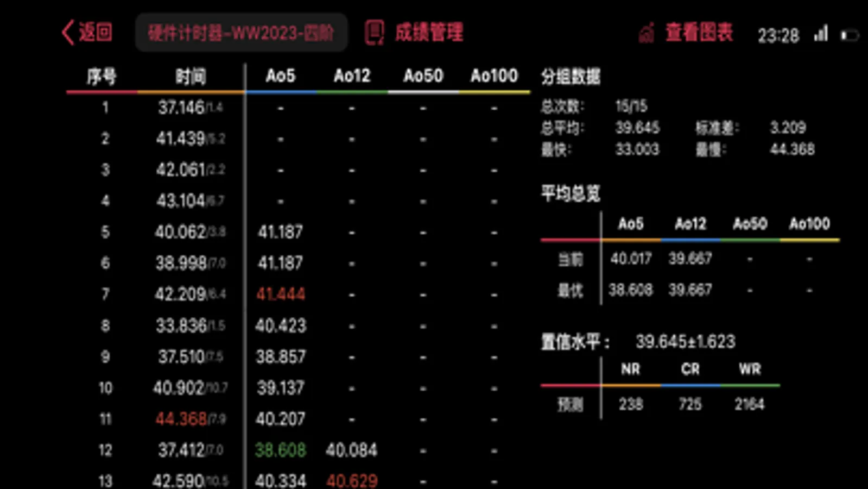Screen dimensions: 868x489
Task: Open solve 9 time 37.510
Action: pyautogui.click(x=181, y=356)
